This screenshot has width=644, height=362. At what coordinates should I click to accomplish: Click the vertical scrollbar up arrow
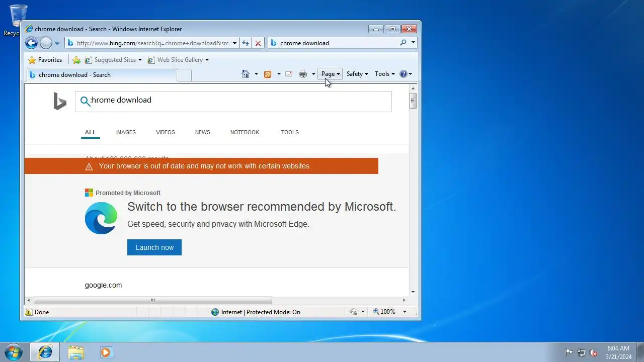(x=413, y=88)
